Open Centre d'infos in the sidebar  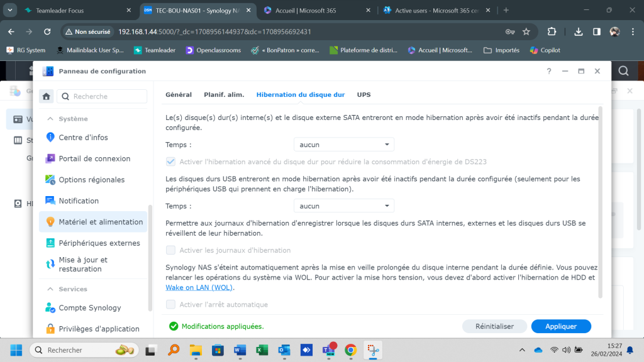(83, 138)
